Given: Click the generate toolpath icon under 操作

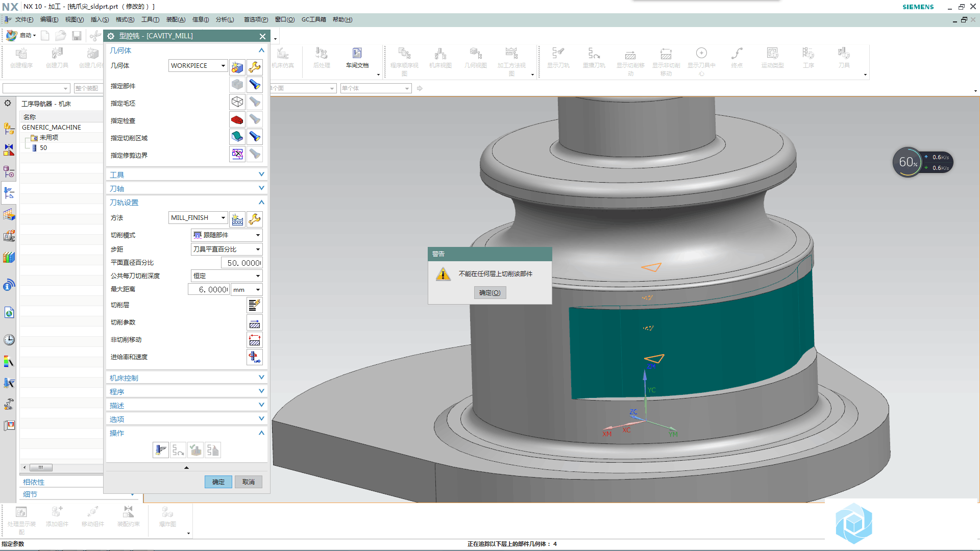Looking at the screenshot, I should point(161,450).
